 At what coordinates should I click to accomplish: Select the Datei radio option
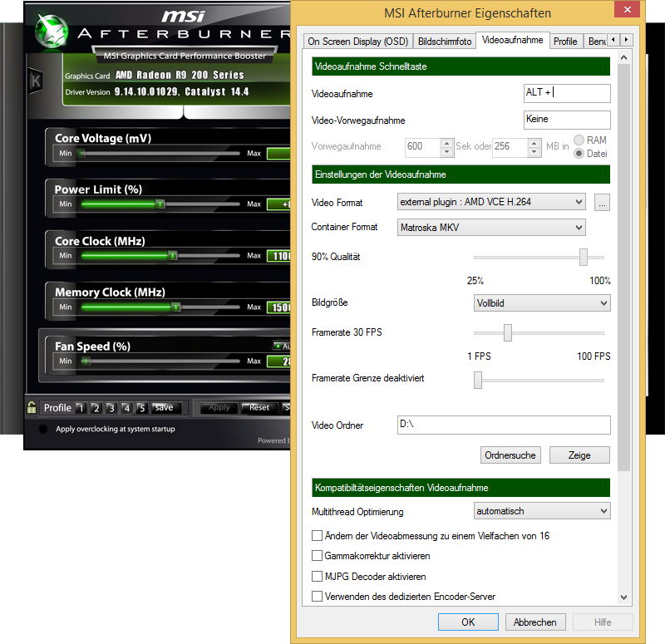click(579, 154)
